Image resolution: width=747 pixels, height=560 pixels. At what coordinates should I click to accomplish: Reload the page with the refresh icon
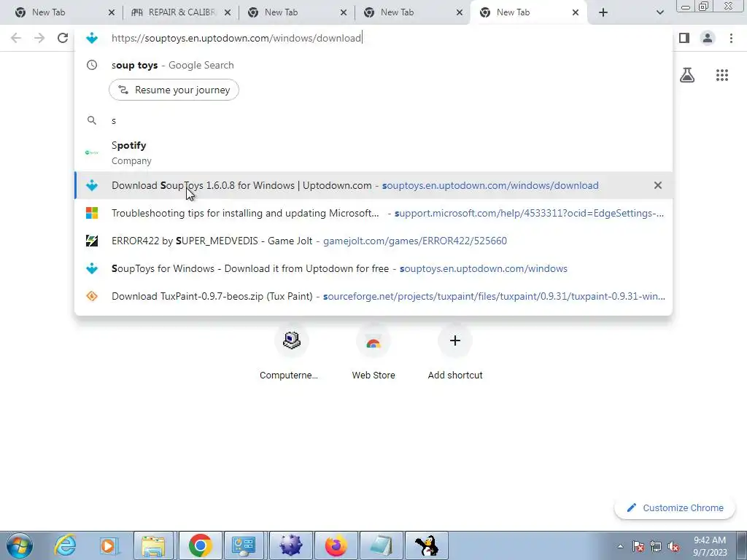tap(63, 38)
